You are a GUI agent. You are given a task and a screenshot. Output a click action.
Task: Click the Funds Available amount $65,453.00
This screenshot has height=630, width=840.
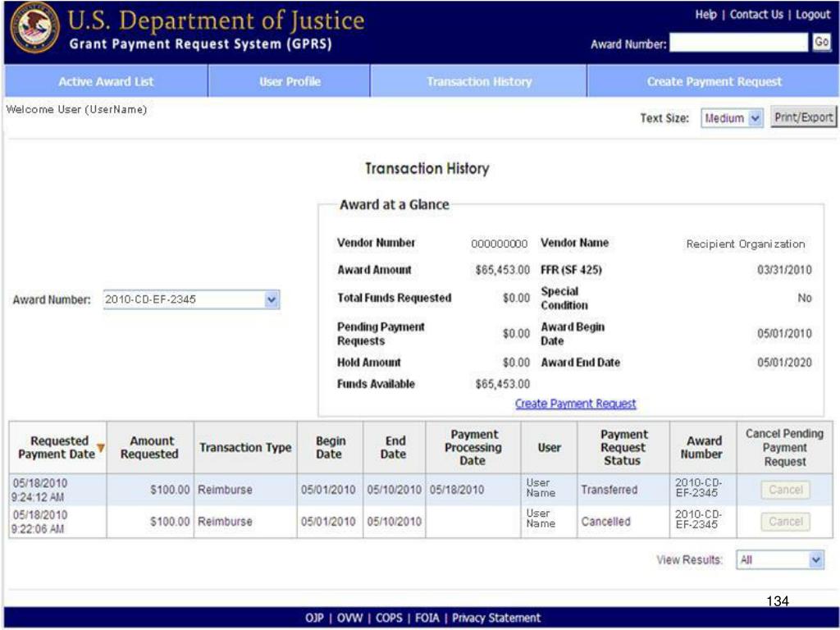coord(503,384)
